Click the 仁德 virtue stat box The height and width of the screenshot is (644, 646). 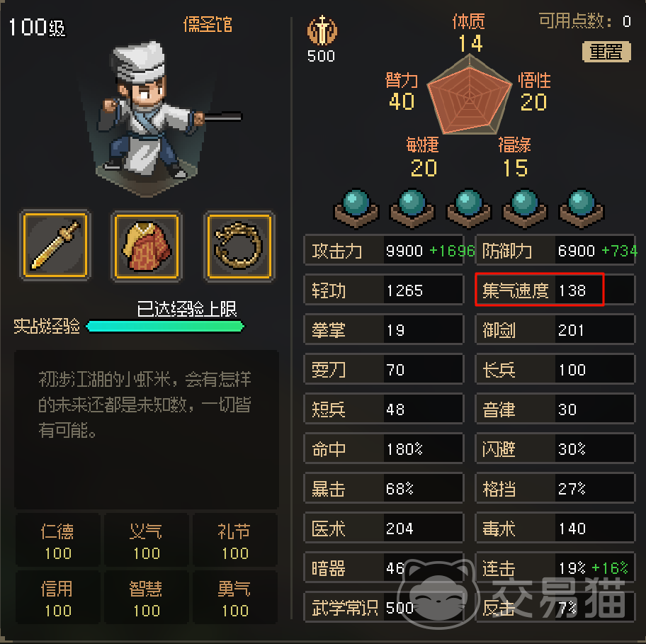pyautogui.click(x=57, y=541)
